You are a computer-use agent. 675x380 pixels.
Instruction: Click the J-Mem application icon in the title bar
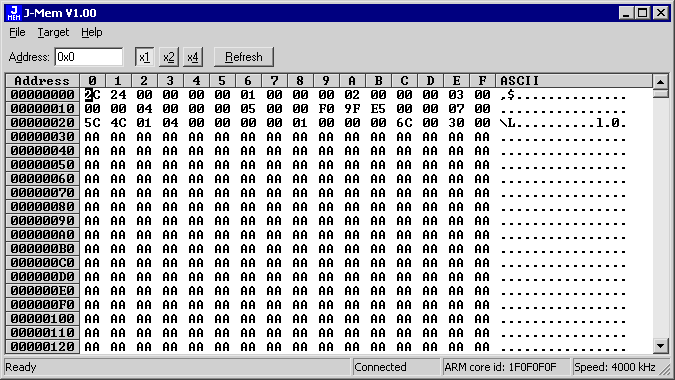pyautogui.click(x=14, y=13)
